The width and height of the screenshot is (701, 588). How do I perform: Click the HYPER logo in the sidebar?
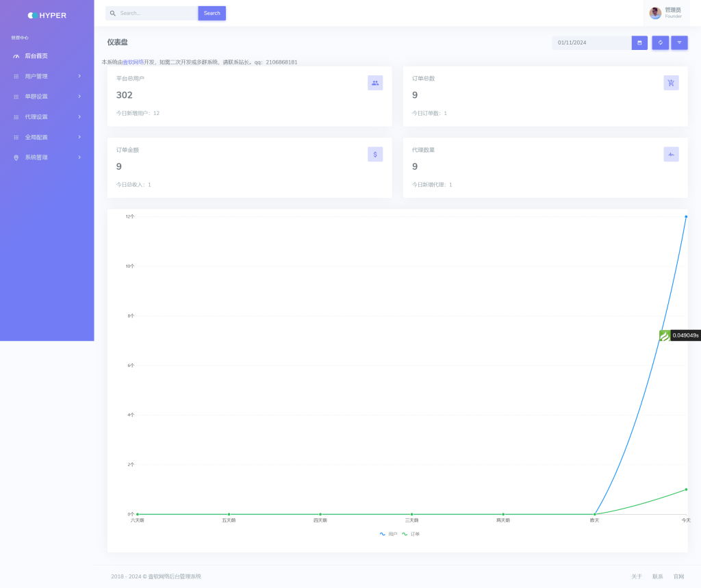[47, 15]
